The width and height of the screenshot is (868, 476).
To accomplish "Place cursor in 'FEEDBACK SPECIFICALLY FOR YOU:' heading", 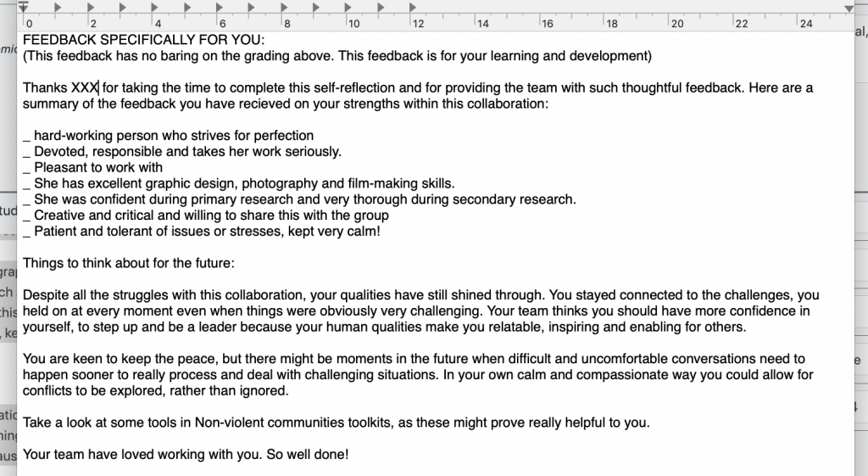I will click(x=144, y=40).
